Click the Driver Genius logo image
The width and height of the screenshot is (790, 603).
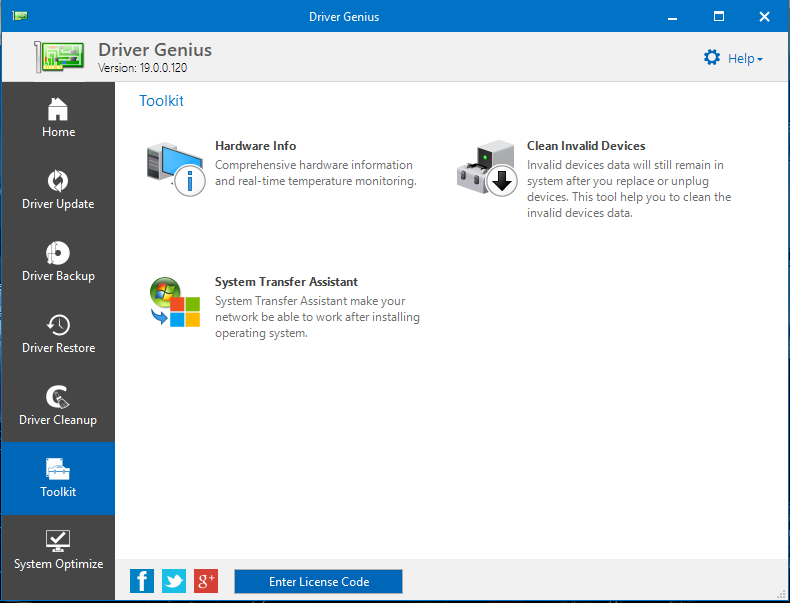click(x=59, y=56)
